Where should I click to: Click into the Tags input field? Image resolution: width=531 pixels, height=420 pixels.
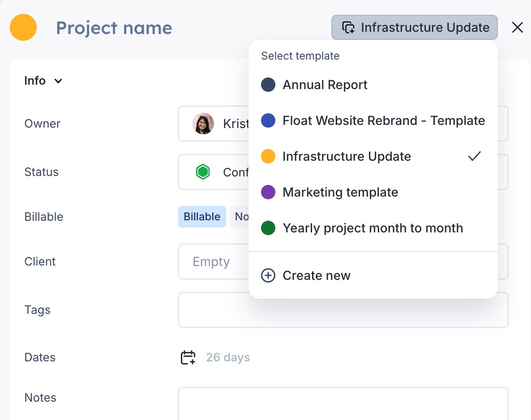[x=343, y=310]
